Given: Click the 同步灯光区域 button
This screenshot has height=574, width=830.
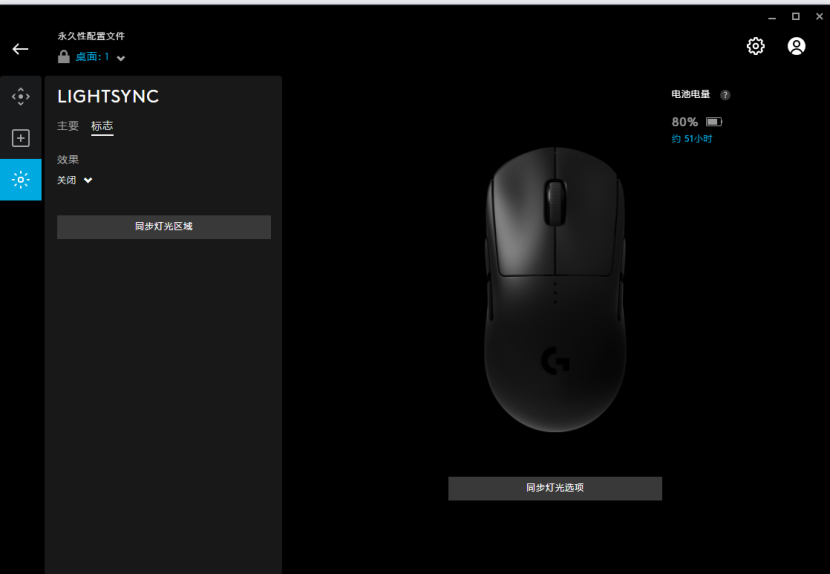Looking at the screenshot, I should pos(164,227).
